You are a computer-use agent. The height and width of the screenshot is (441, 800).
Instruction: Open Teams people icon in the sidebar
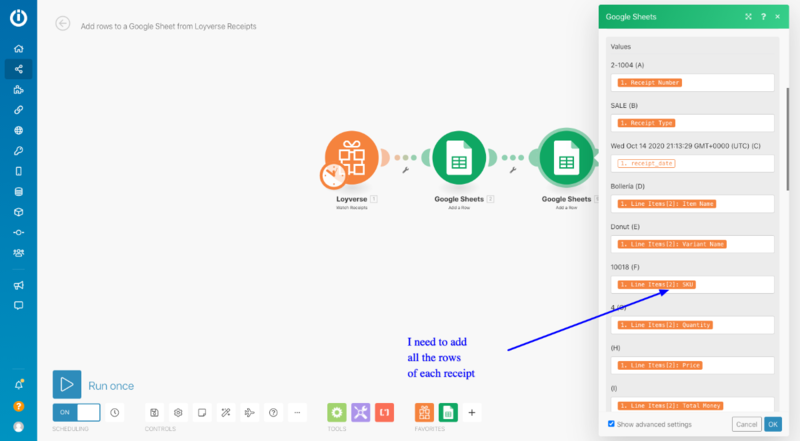click(x=18, y=253)
